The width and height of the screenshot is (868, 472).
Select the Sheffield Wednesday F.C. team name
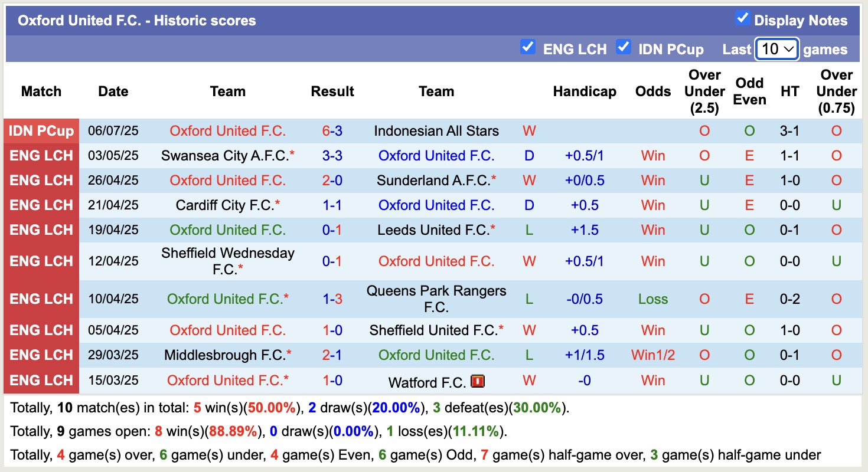227,261
